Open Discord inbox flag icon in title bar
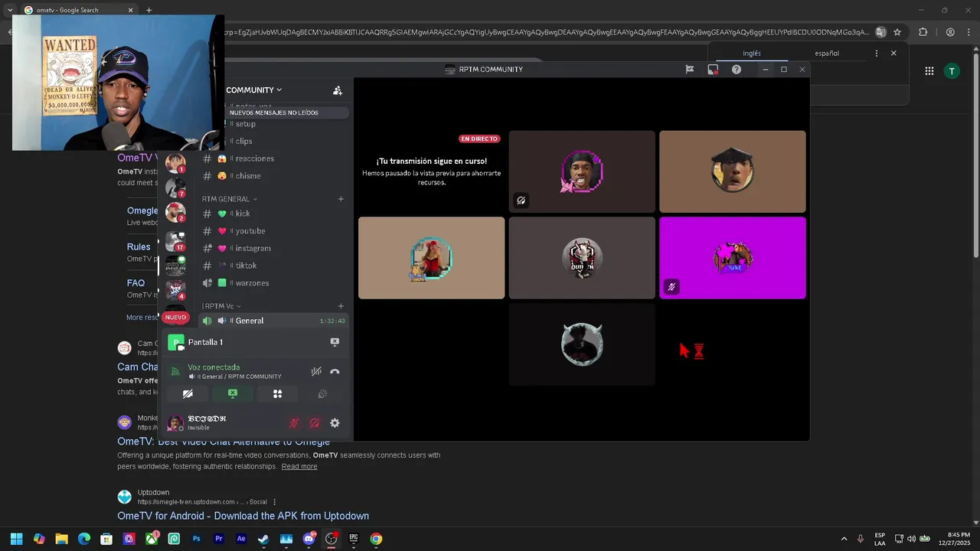This screenshot has width=980, height=551. 689,69
